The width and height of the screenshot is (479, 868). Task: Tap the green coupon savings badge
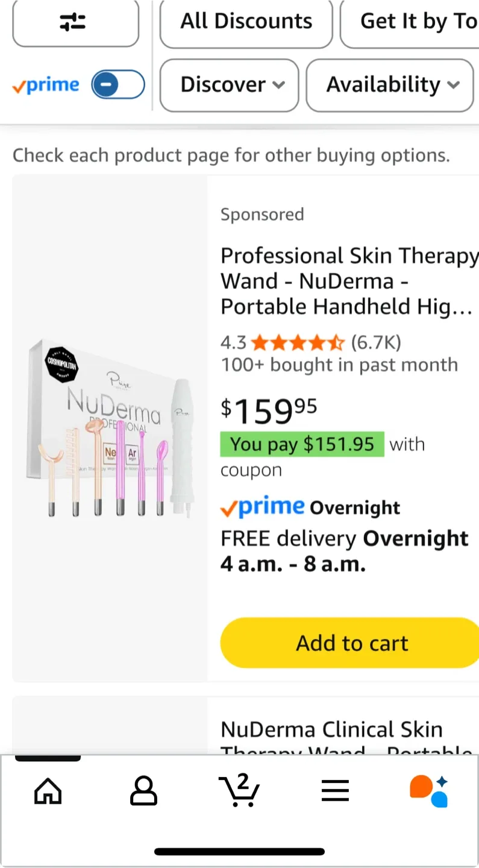point(302,444)
